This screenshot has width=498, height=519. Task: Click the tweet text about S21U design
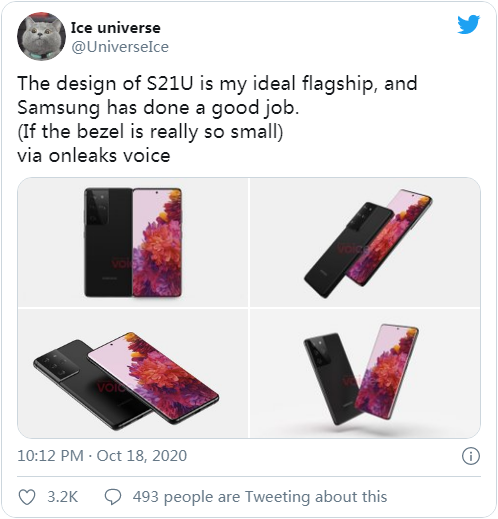coord(217,119)
